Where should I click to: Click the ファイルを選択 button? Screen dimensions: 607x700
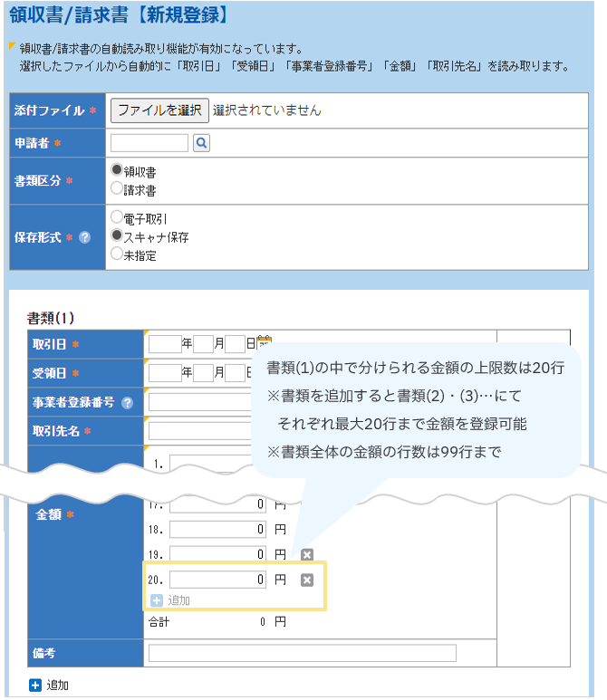(x=159, y=110)
